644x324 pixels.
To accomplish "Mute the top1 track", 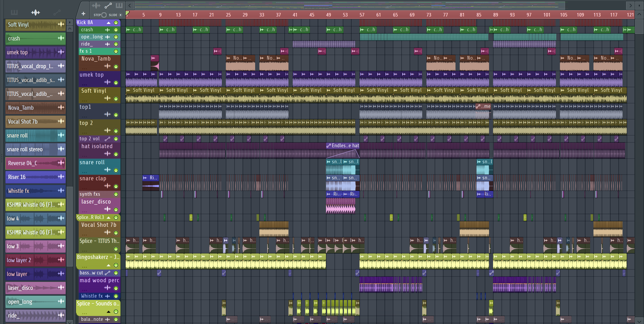I will (x=116, y=115).
